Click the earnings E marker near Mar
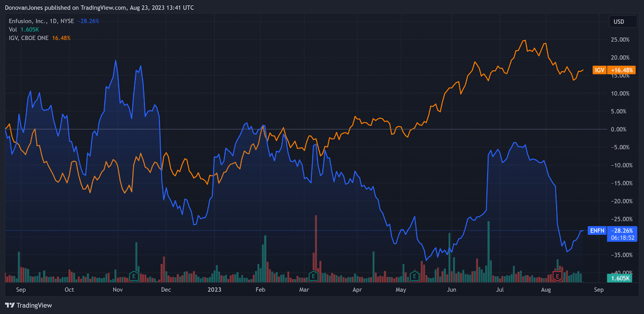 click(x=313, y=276)
